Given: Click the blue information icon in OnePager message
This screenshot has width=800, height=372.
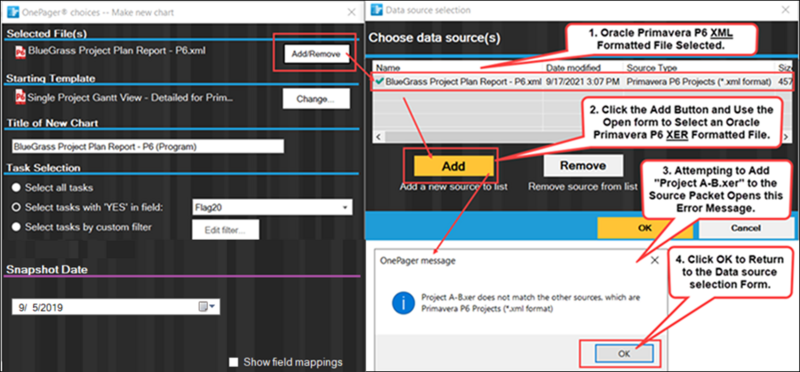Looking at the screenshot, I should click(x=403, y=304).
